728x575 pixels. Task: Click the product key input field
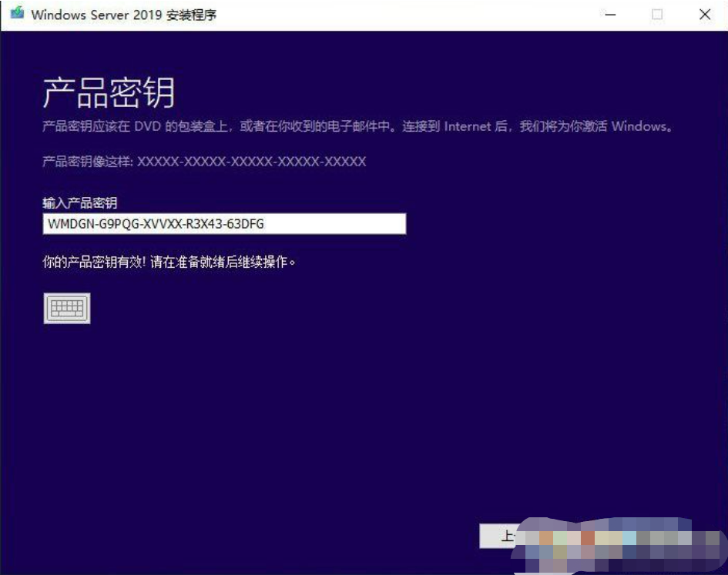[x=224, y=224]
